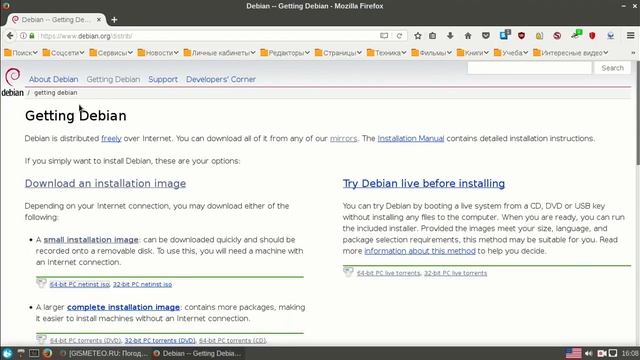Go to the Firefox Home page

[468, 36]
